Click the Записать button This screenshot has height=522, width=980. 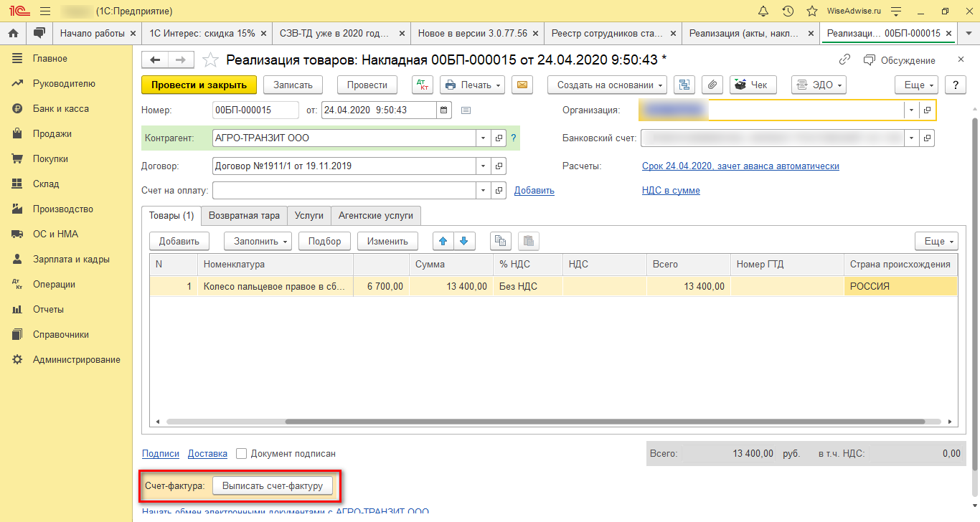pyautogui.click(x=293, y=85)
